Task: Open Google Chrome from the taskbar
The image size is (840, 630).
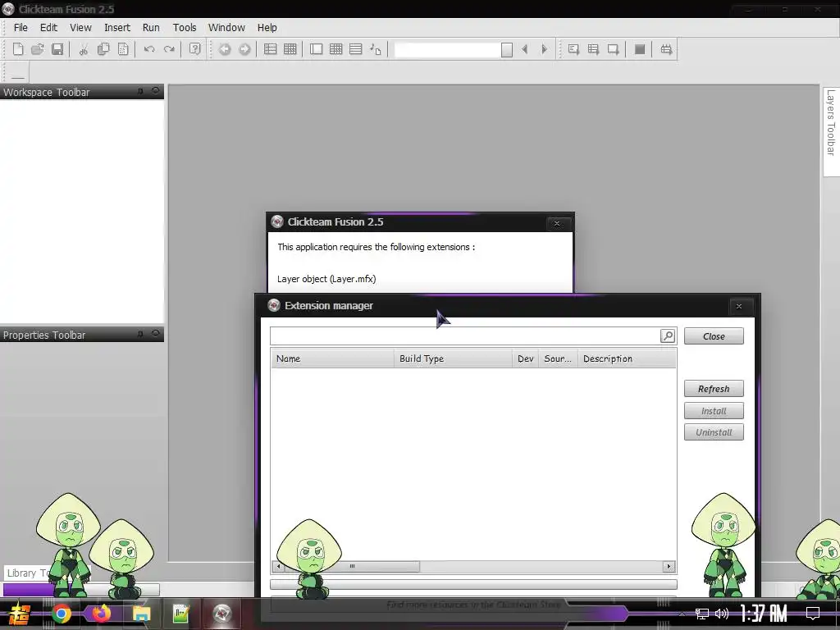Action: [61, 614]
